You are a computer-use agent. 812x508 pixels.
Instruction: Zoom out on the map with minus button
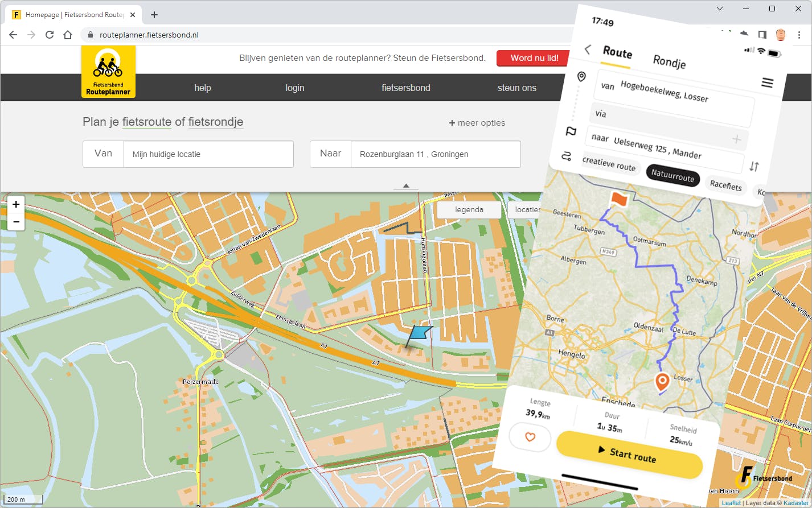pyautogui.click(x=16, y=221)
